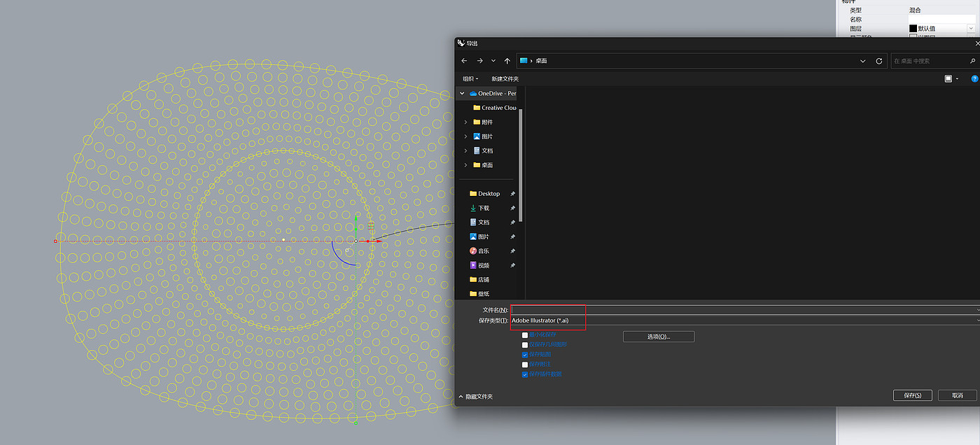Open the 视频 videos quick access folder

(484, 265)
